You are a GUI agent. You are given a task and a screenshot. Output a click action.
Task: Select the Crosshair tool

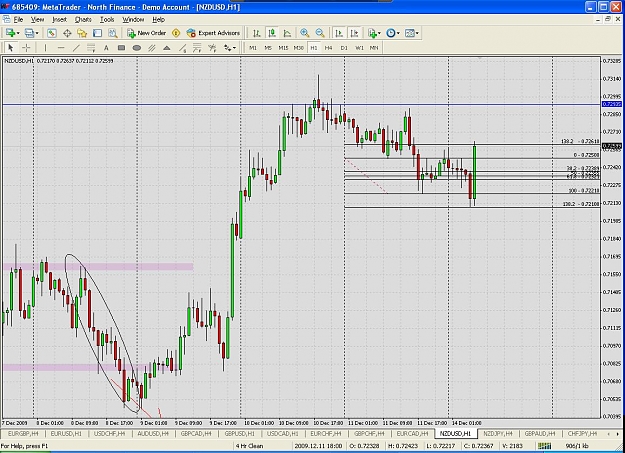26,48
